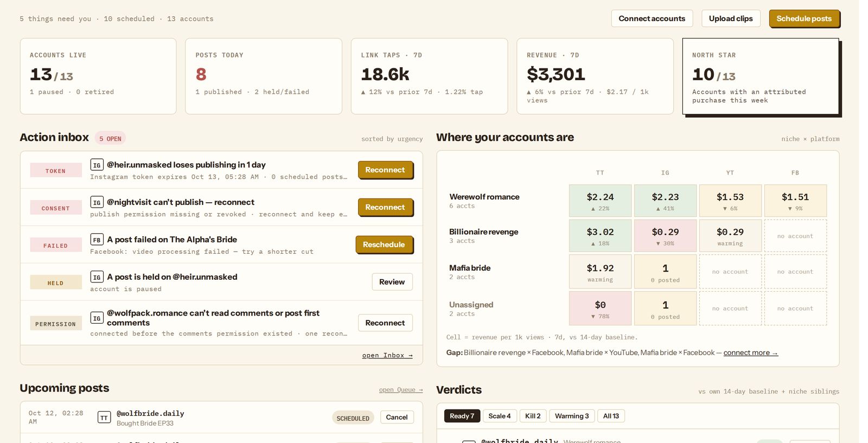Click the SCHEDULED status pill for @wolfbride.daily
868x443 pixels.
tap(353, 418)
